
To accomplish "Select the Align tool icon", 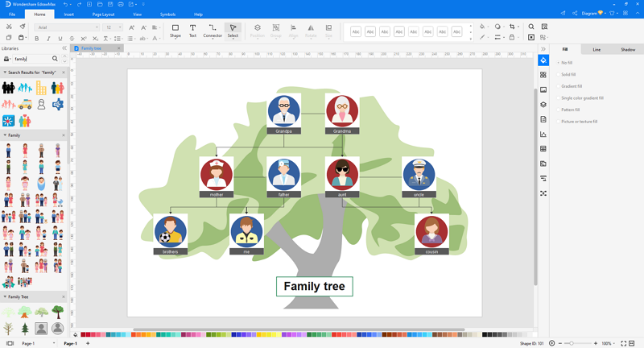I will pos(293,31).
